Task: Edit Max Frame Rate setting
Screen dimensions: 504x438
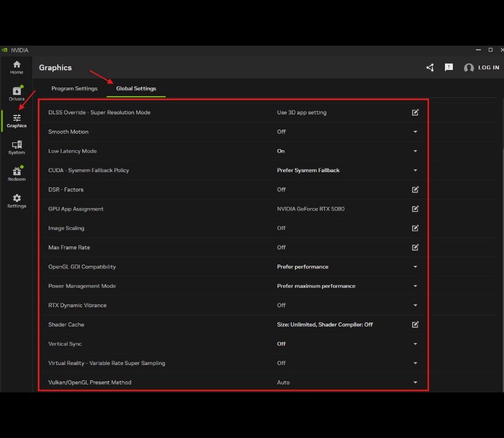Action: click(415, 247)
